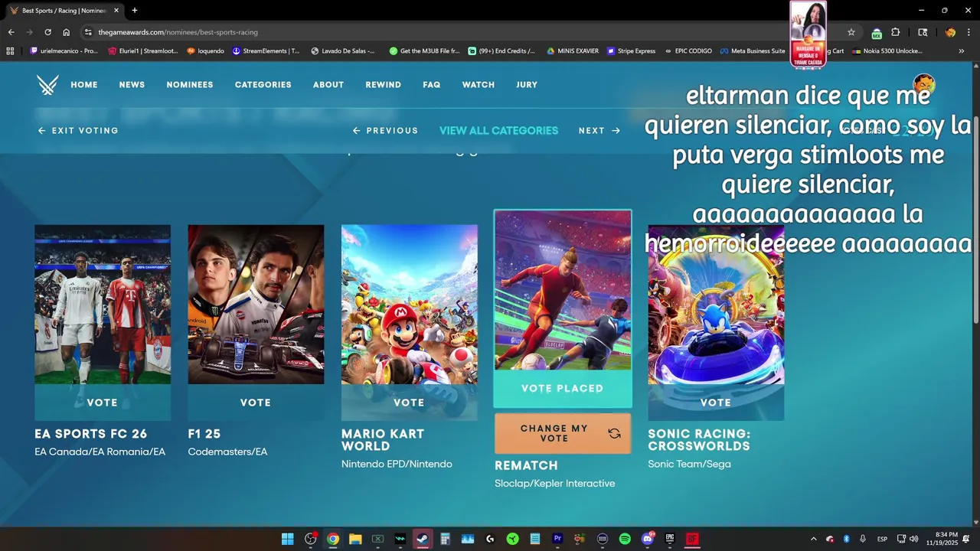Open File Explorer from the taskbar
This screenshot has width=980, height=551.
point(355,539)
